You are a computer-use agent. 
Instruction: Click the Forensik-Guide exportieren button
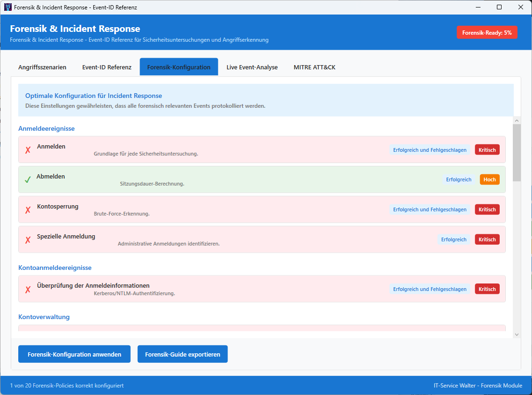(183, 354)
